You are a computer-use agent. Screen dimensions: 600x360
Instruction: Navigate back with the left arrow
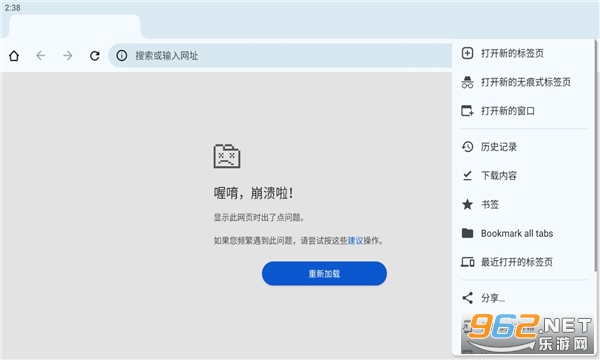(41, 56)
